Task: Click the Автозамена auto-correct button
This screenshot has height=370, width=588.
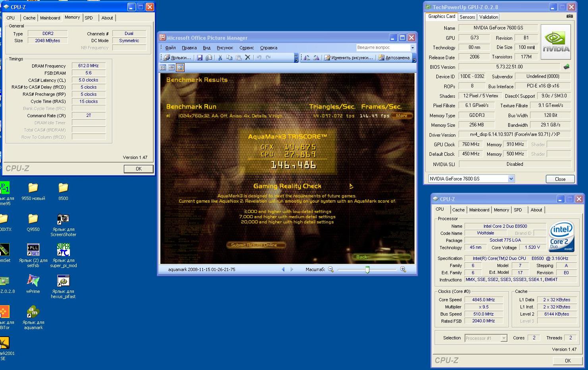Action: point(394,58)
